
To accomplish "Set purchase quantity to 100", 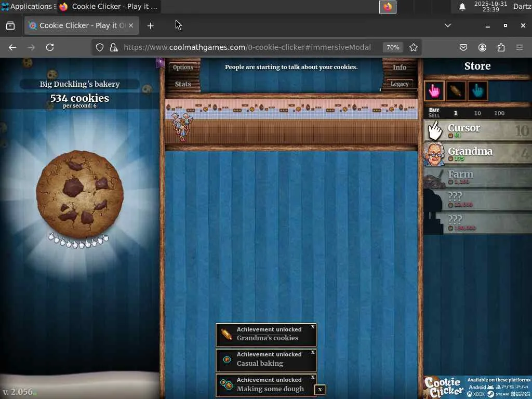I will pos(499,113).
